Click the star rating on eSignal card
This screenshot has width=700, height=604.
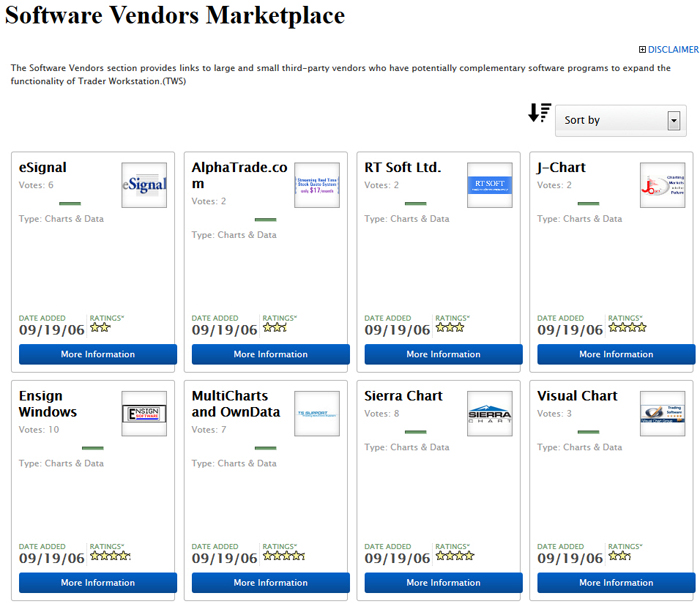click(100, 328)
